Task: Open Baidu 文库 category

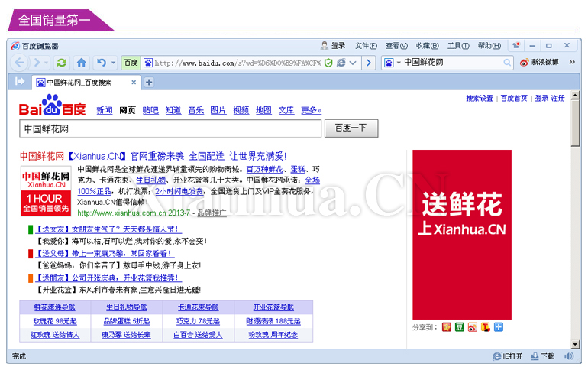Action: pyautogui.click(x=286, y=110)
